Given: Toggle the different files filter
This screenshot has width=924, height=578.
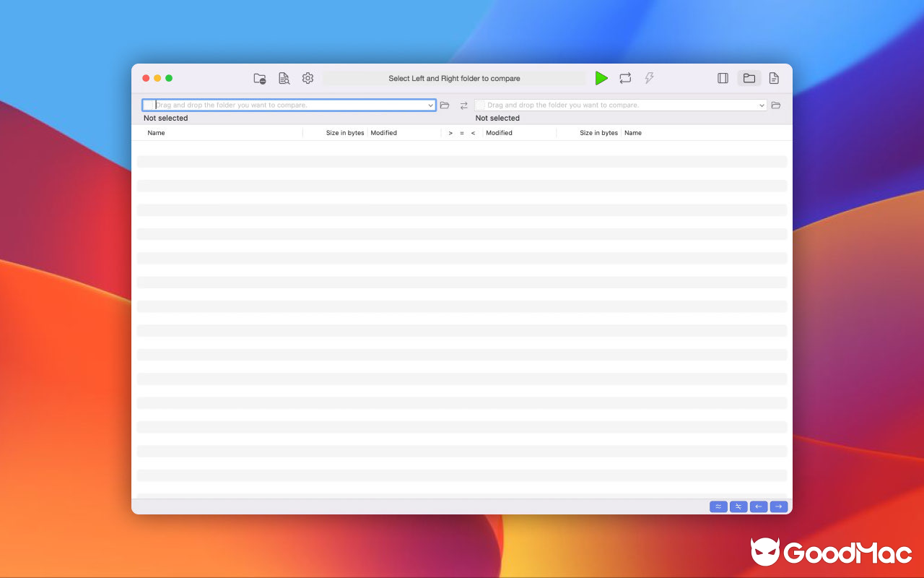Looking at the screenshot, I should (738, 506).
